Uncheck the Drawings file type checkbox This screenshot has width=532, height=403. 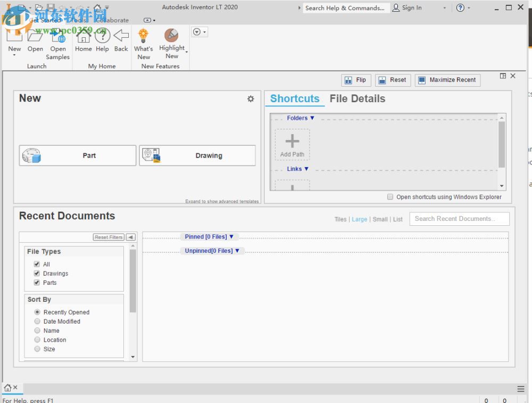click(37, 274)
